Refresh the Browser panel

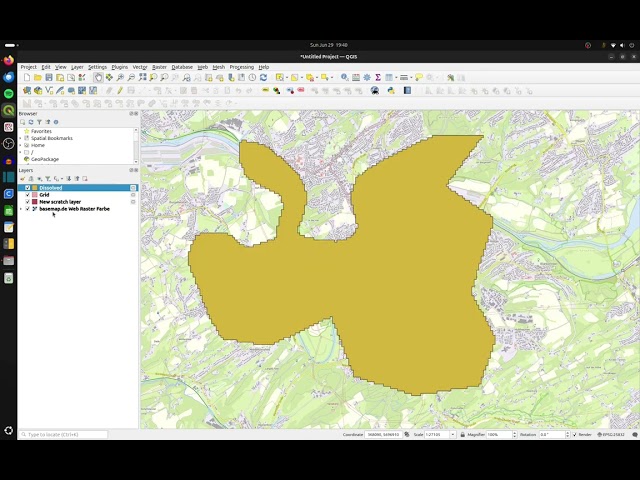pos(31,122)
